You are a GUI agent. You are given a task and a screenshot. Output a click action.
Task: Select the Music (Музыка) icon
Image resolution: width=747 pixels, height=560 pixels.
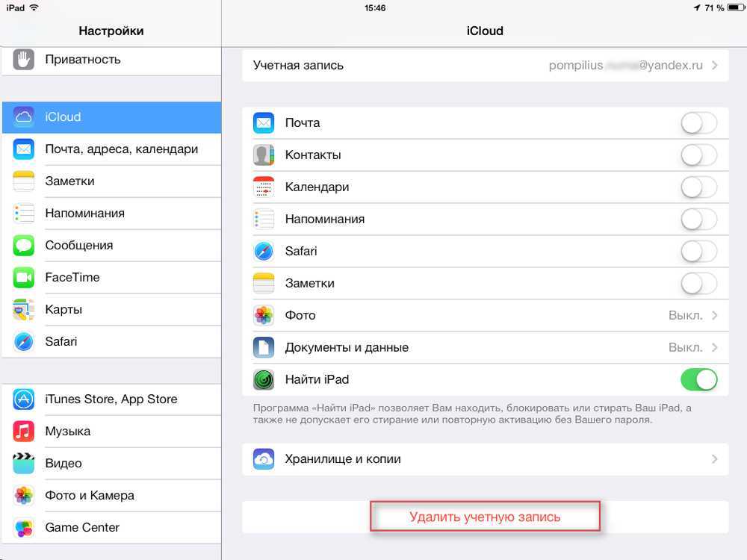coord(23,432)
